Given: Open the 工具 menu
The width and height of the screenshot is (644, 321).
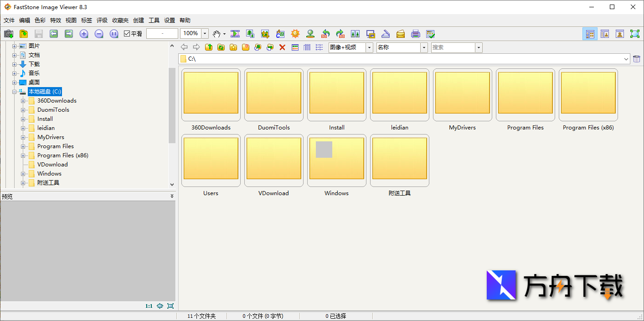Looking at the screenshot, I should 154,20.
